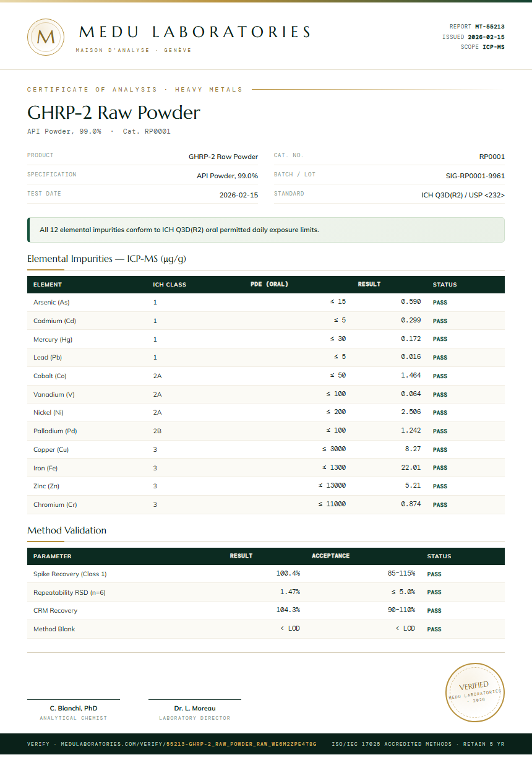Screen dimensions: 532x773
Task: Click the Cobalt (Co) row label
Action: pos(50,376)
